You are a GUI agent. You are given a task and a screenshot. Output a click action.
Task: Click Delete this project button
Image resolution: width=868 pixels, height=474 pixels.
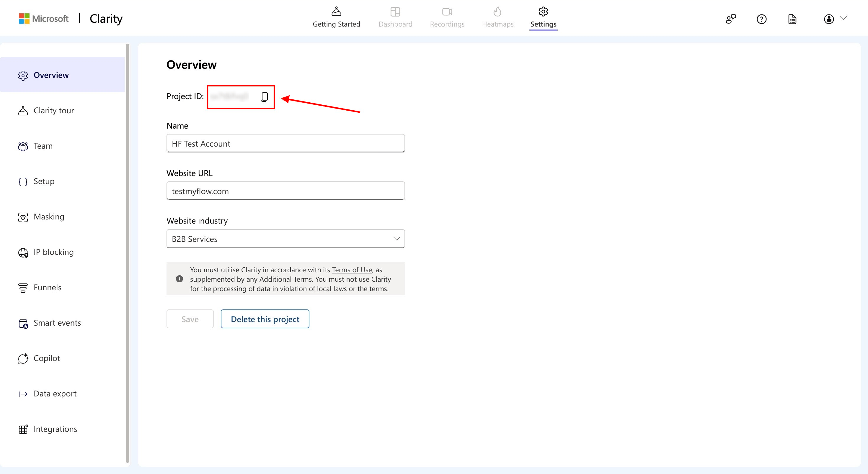point(265,319)
